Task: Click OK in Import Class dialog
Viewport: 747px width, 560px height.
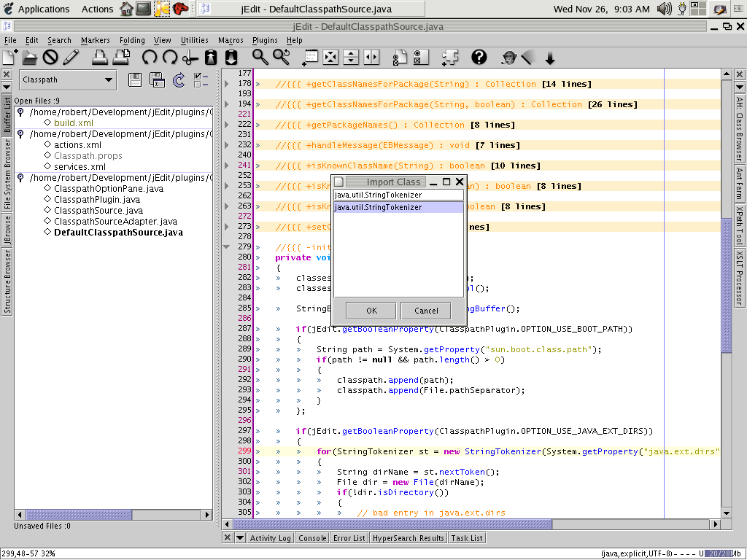Action: (x=371, y=311)
